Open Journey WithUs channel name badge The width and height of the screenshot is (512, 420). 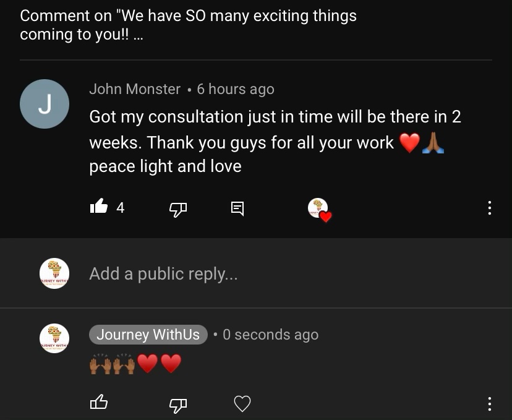[x=148, y=335]
